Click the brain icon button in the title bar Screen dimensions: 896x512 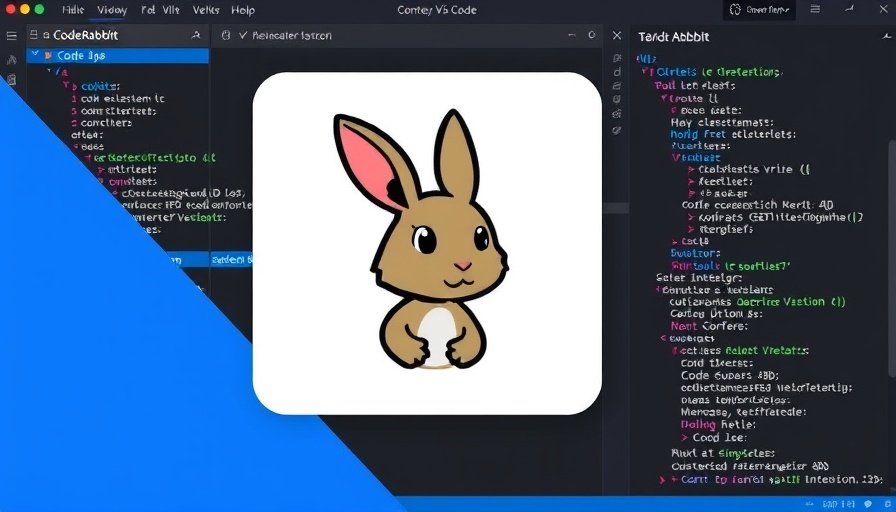click(x=735, y=10)
